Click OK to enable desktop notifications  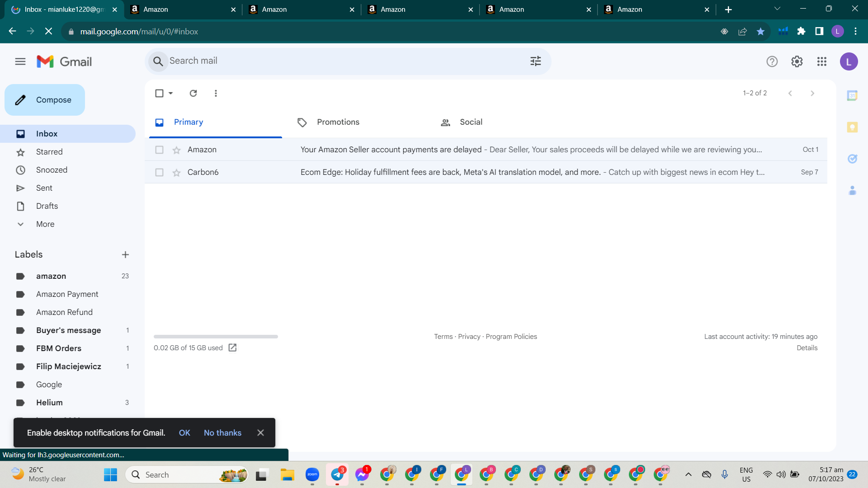(184, 433)
